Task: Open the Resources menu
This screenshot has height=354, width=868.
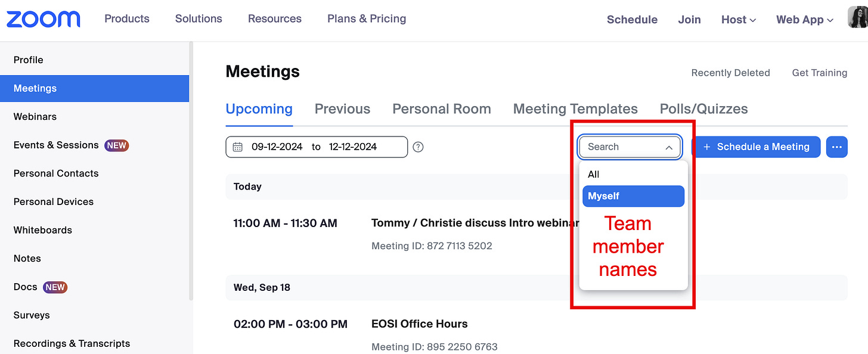Action: [x=275, y=18]
